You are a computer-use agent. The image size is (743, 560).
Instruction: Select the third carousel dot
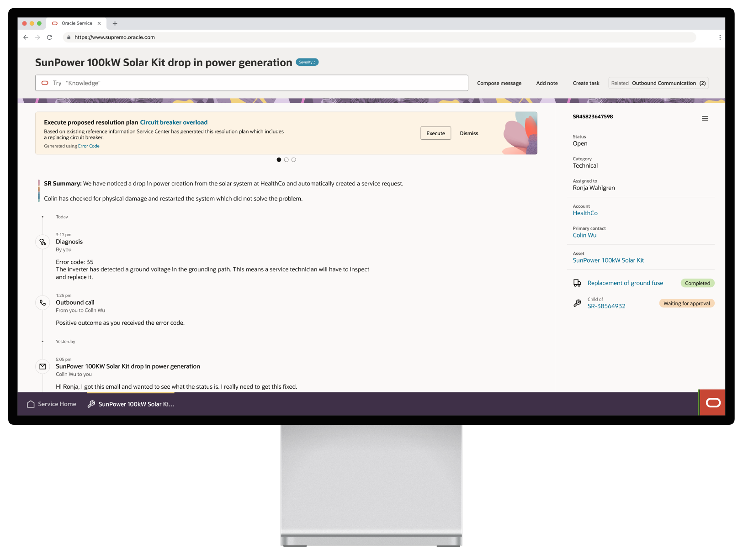pos(293,160)
